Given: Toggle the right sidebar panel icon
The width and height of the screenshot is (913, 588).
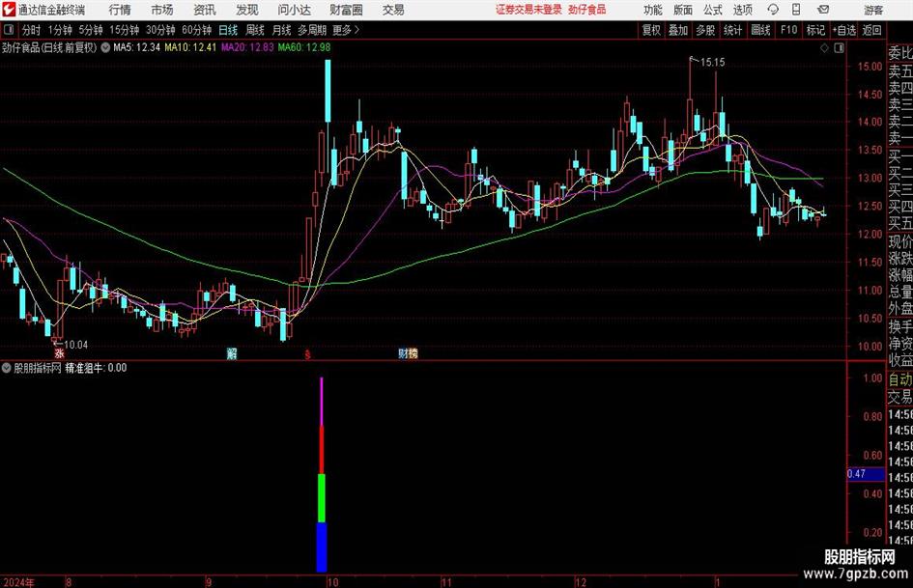Looking at the screenshot, I should point(839,48).
